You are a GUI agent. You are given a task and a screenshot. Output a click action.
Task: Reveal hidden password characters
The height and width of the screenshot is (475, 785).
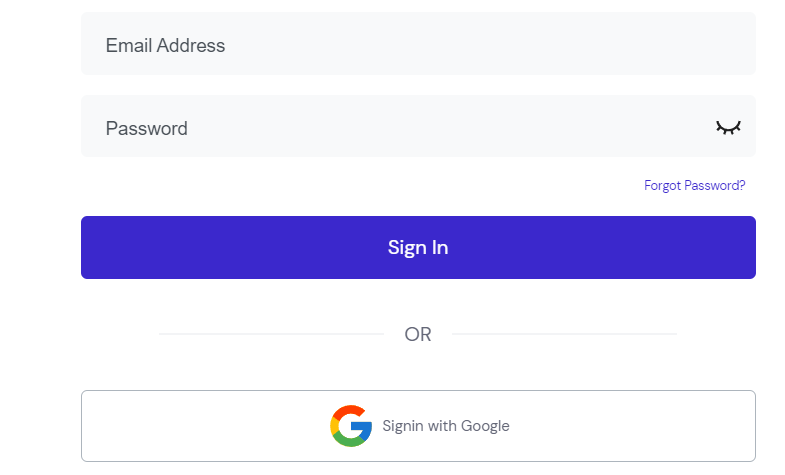(x=728, y=128)
